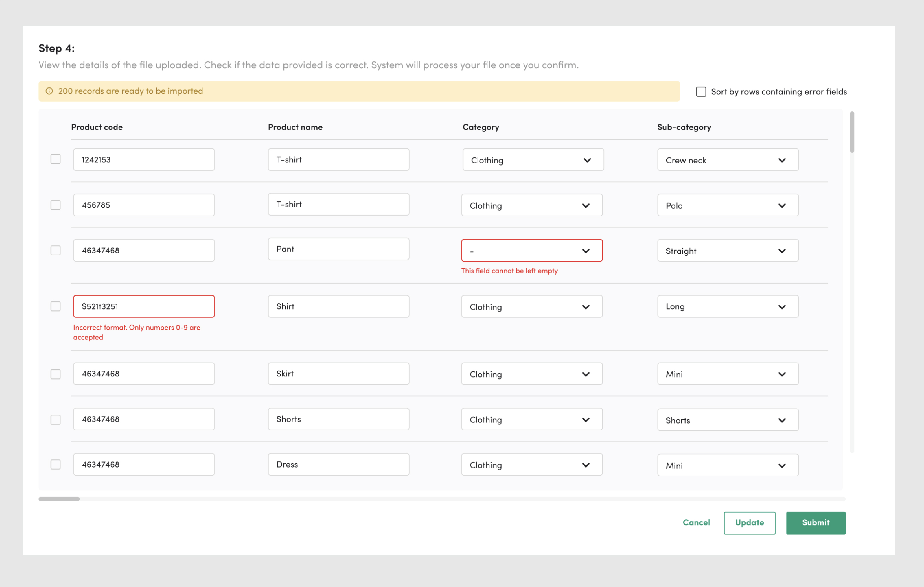Open Category dropdown in the Shirt row

(531, 307)
